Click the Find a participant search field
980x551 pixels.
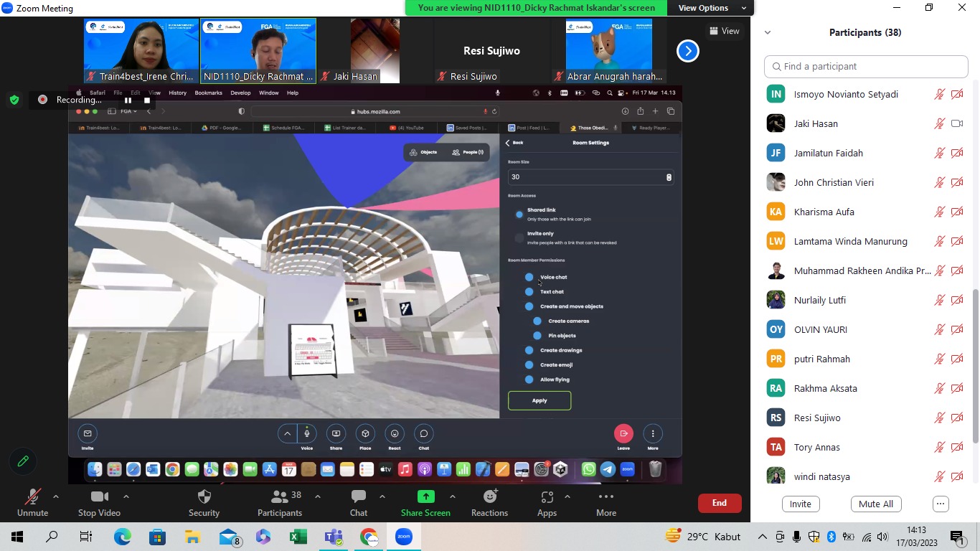click(x=865, y=66)
